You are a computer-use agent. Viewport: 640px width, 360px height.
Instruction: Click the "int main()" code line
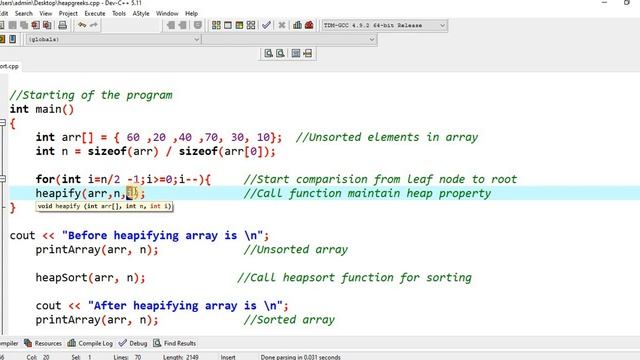[x=42, y=109]
